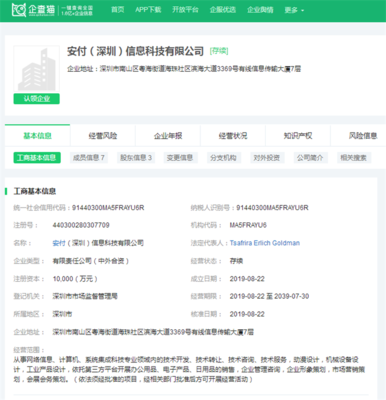Screen dimensions: 386x400
Task: Open the 经营状况 tab
Action: click(233, 136)
